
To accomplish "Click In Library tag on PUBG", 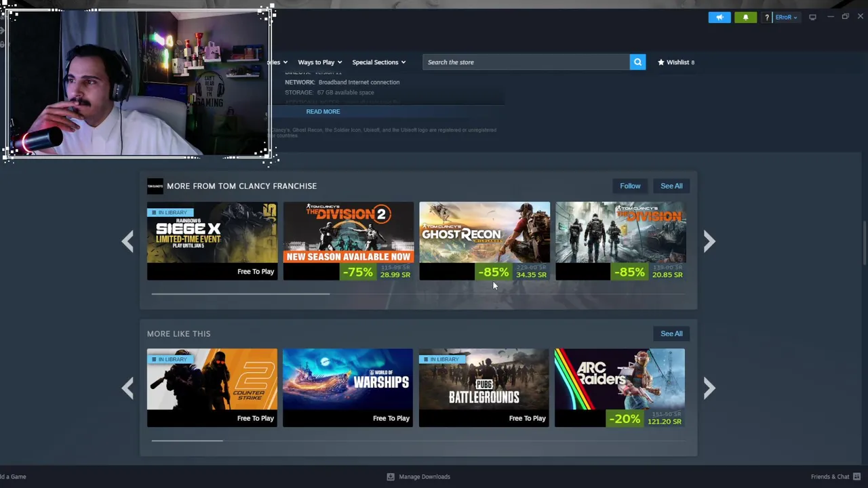I will (442, 359).
